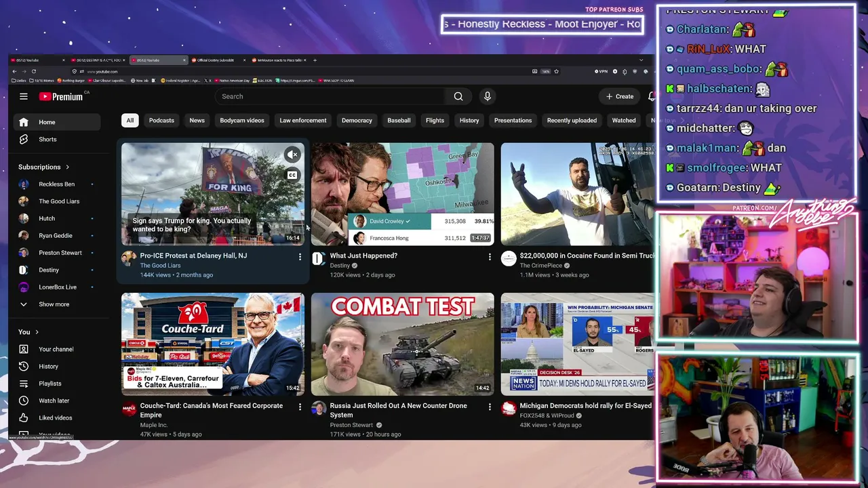Viewport: 868px width, 488px height.
Task: Select the Presentations filter chip
Action: coord(513,121)
